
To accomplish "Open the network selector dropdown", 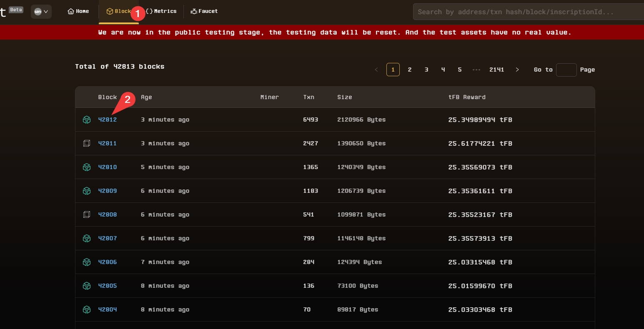I will click(x=41, y=12).
